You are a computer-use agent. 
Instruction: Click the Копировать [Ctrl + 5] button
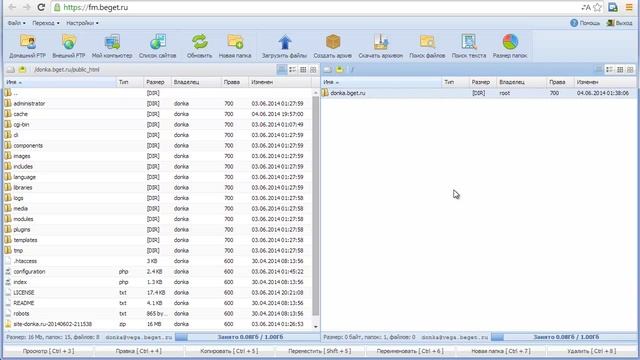pyautogui.click(x=229, y=351)
